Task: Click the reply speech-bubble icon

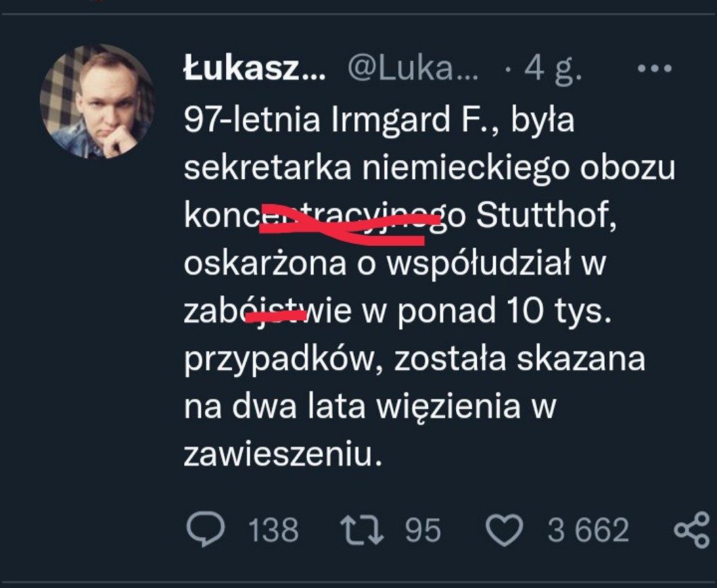Action: (x=206, y=529)
